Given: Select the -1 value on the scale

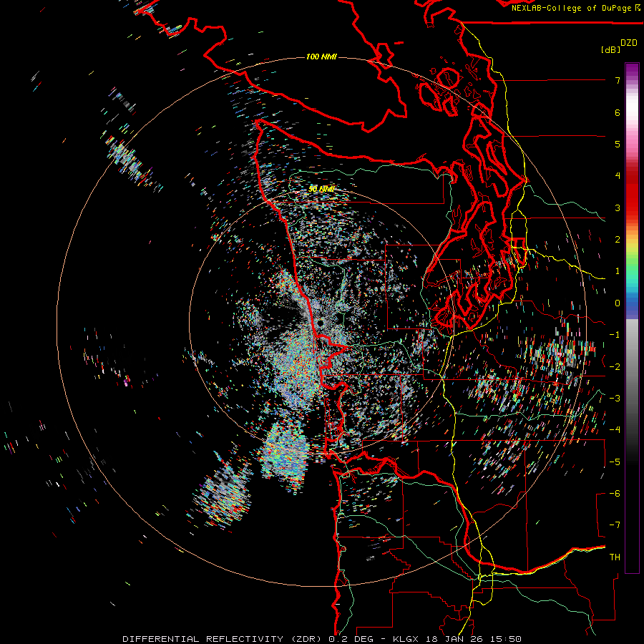Looking at the screenshot, I should point(615,335).
